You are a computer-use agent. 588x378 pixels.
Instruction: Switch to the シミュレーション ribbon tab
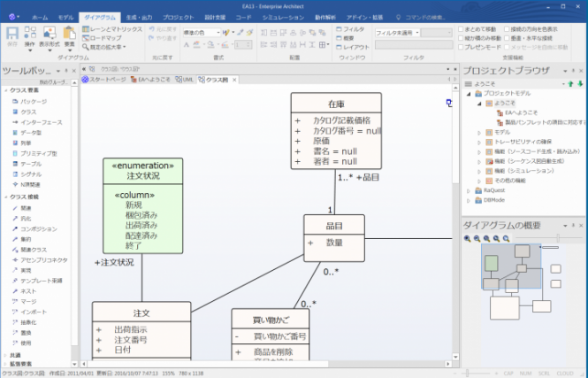(x=283, y=17)
